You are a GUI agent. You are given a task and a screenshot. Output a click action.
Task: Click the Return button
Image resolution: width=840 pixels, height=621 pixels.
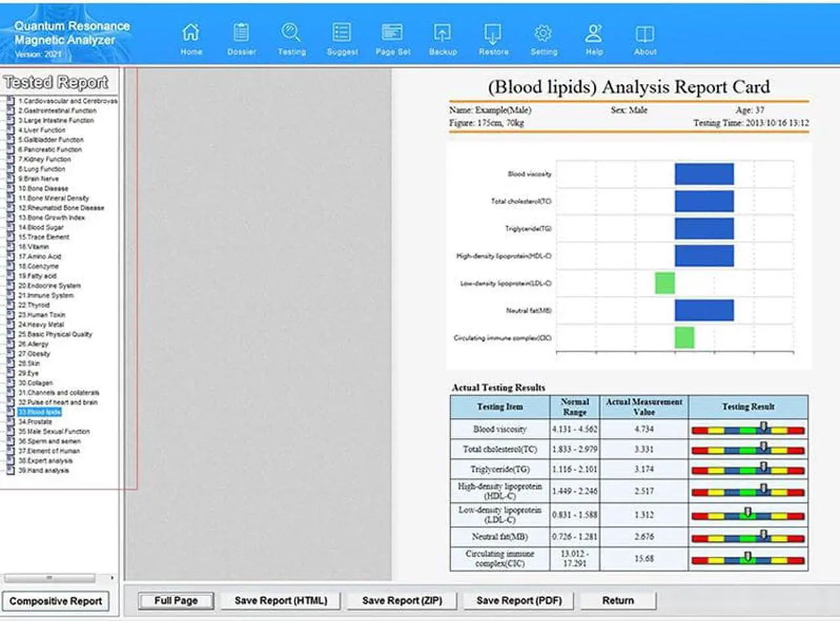[618, 601]
